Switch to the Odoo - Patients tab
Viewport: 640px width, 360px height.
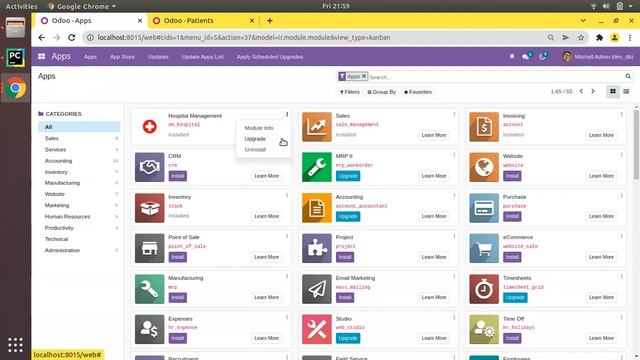[203, 20]
